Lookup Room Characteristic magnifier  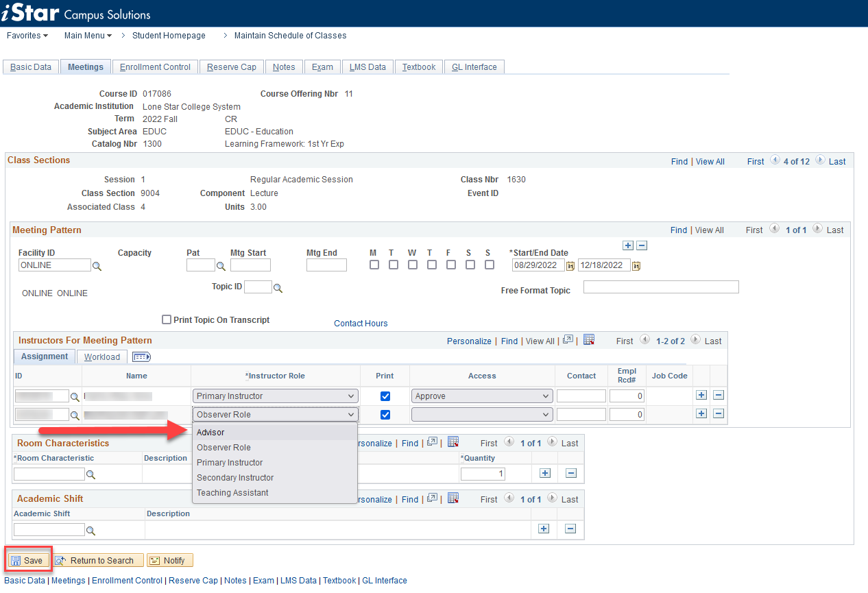pyautogui.click(x=91, y=474)
